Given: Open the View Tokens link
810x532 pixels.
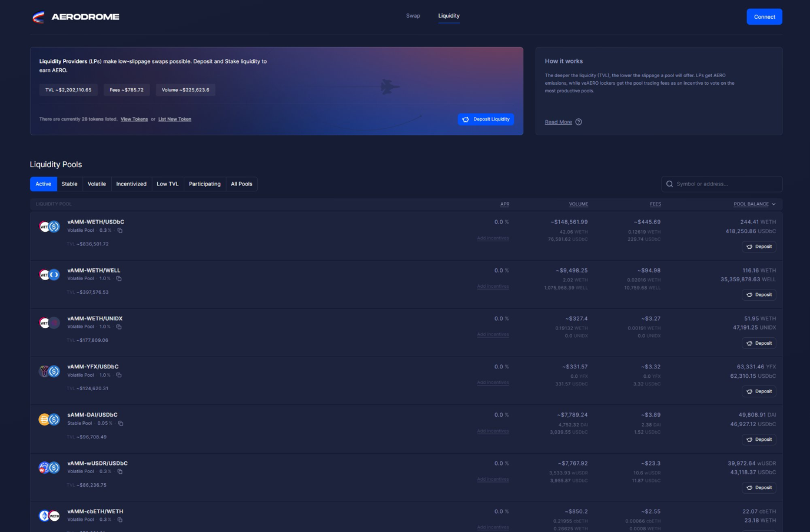Looking at the screenshot, I should 134,119.
